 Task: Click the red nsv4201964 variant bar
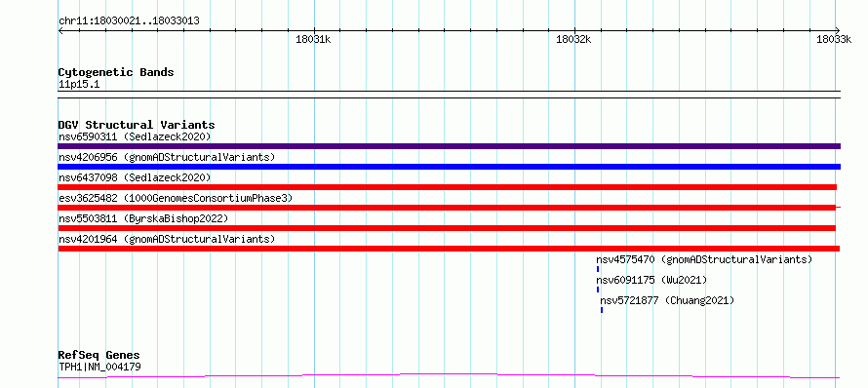coord(449,249)
